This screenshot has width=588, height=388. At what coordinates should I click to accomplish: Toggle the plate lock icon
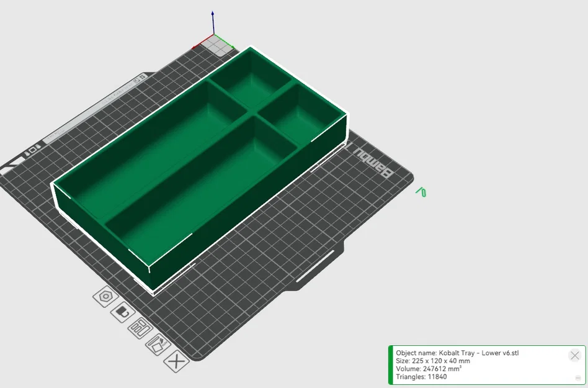(123, 311)
